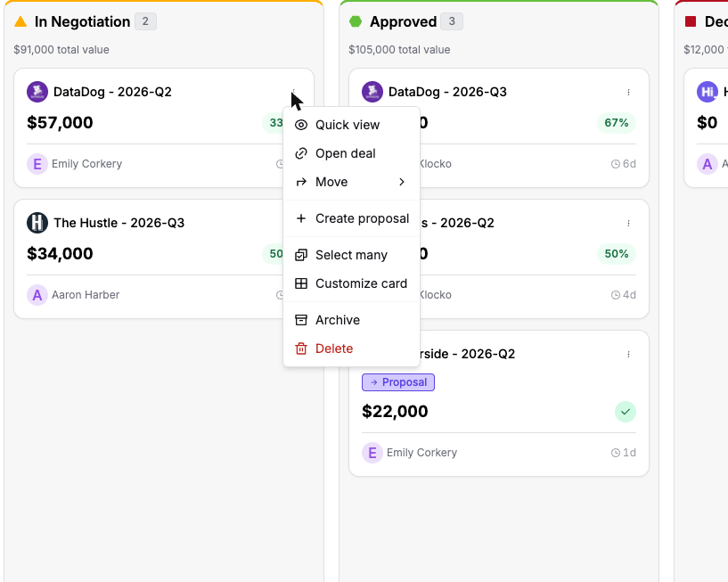Image resolution: width=728 pixels, height=582 pixels.
Task: Open the DataDog - 2026-Q2 card title
Action: click(x=113, y=92)
